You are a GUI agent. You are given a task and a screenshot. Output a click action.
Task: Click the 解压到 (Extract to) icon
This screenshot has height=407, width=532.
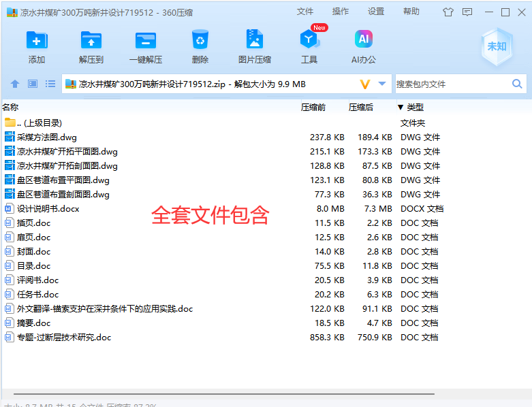(x=91, y=40)
